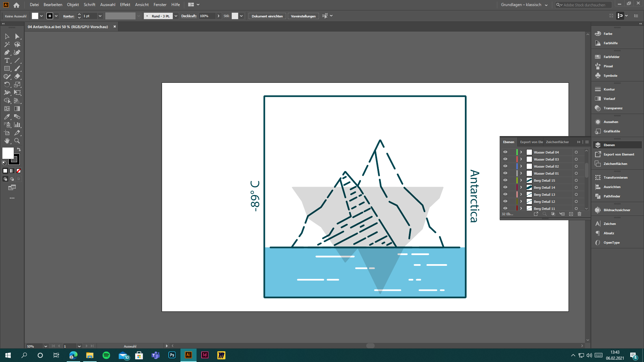Select the Lasso tool
644x362 pixels.
(x=17, y=44)
